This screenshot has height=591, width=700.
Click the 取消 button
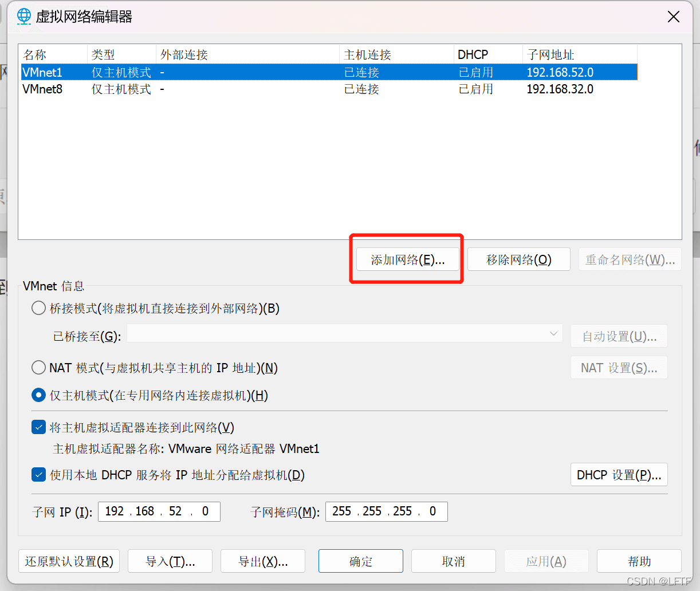(454, 561)
